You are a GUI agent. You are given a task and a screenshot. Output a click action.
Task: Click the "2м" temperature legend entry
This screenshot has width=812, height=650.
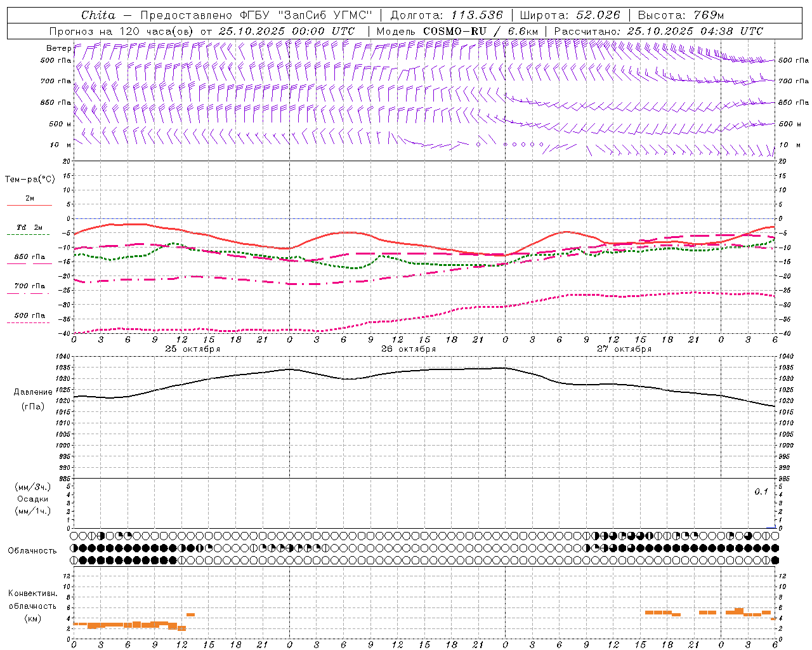pyautogui.click(x=30, y=199)
